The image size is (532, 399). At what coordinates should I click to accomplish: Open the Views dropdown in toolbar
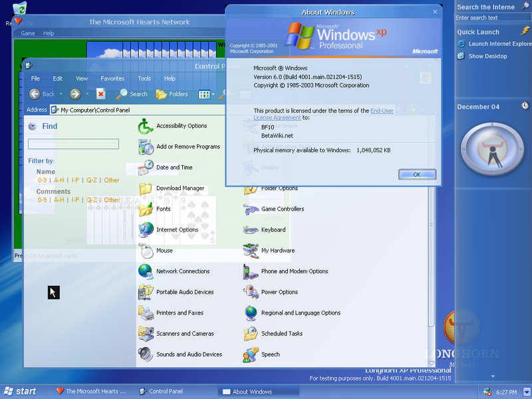[x=213, y=94]
